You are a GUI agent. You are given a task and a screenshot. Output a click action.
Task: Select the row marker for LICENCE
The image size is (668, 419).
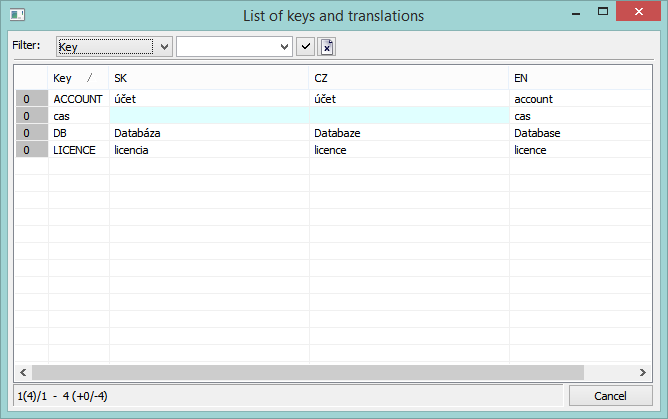[x=34, y=150]
